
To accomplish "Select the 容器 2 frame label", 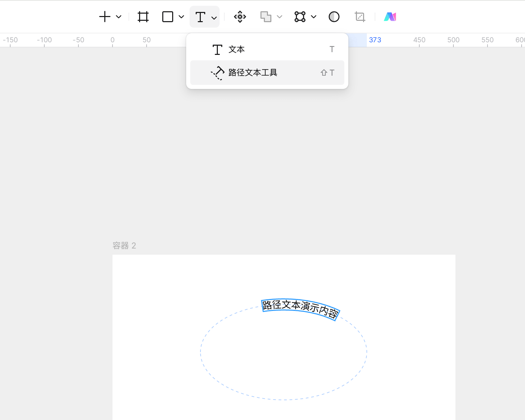I will pos(124,245).
